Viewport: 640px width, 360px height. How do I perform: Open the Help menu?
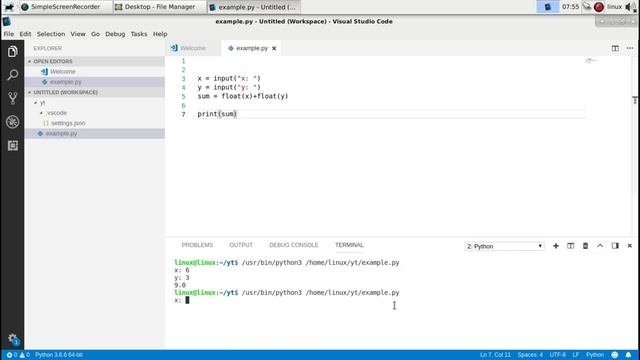[x=160, y=34]
